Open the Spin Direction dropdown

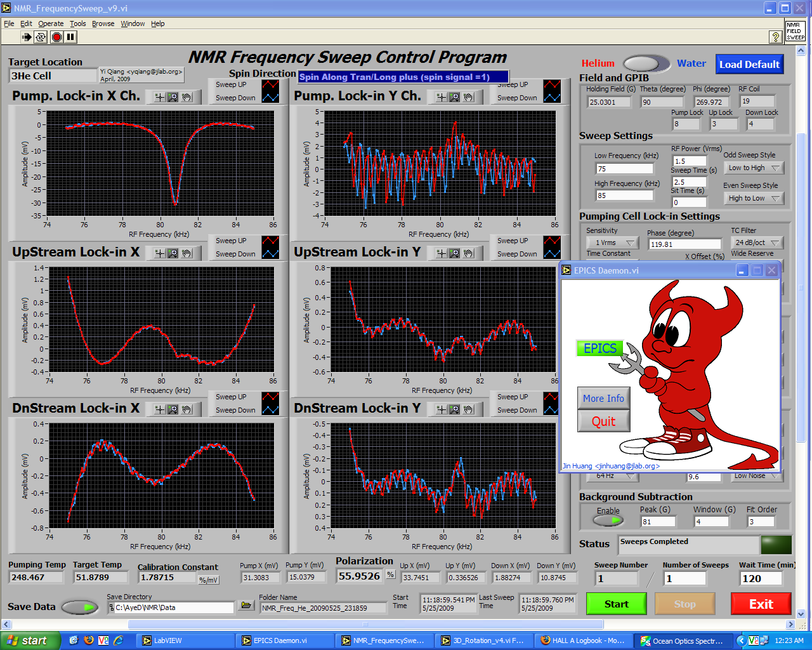403,77
